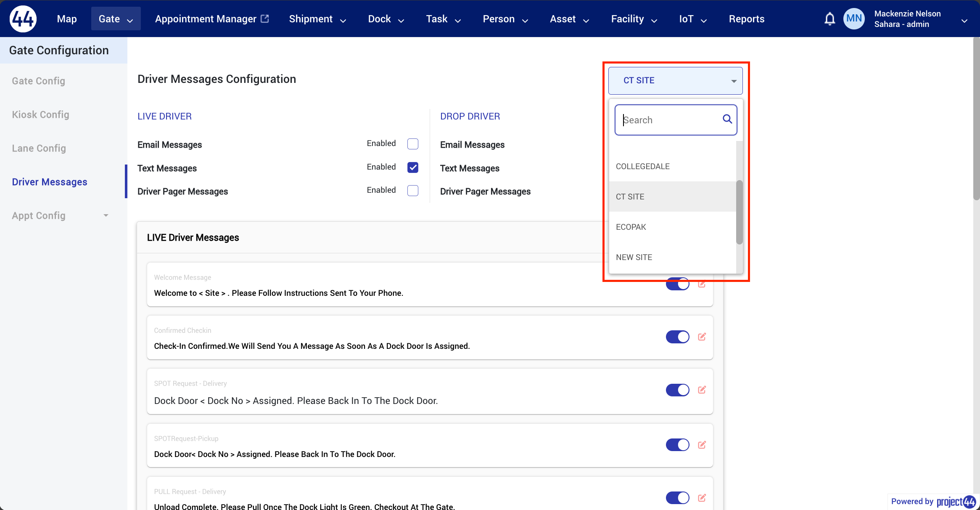Open Appointment Manager
The width and height of the screenshot is (980, 510).
pos(212,19)
